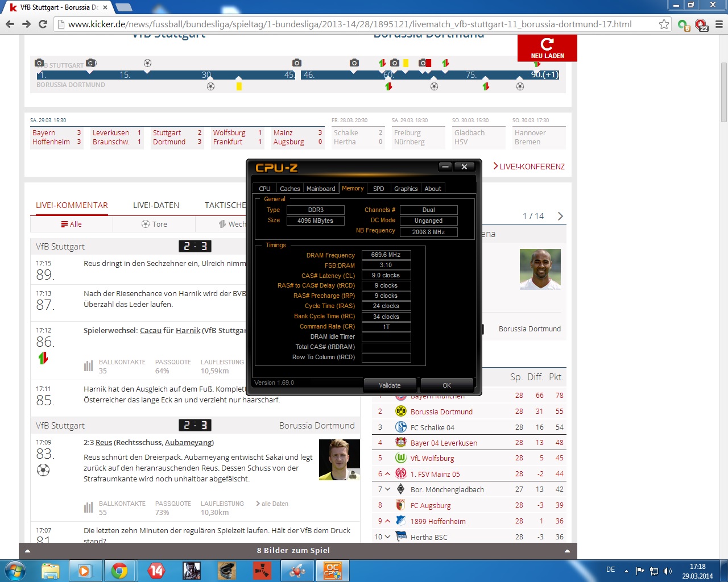Open Mainz vs Augsburg result
Image resolution: width=728 pixels, height=582 pixels.
point(297,138)
